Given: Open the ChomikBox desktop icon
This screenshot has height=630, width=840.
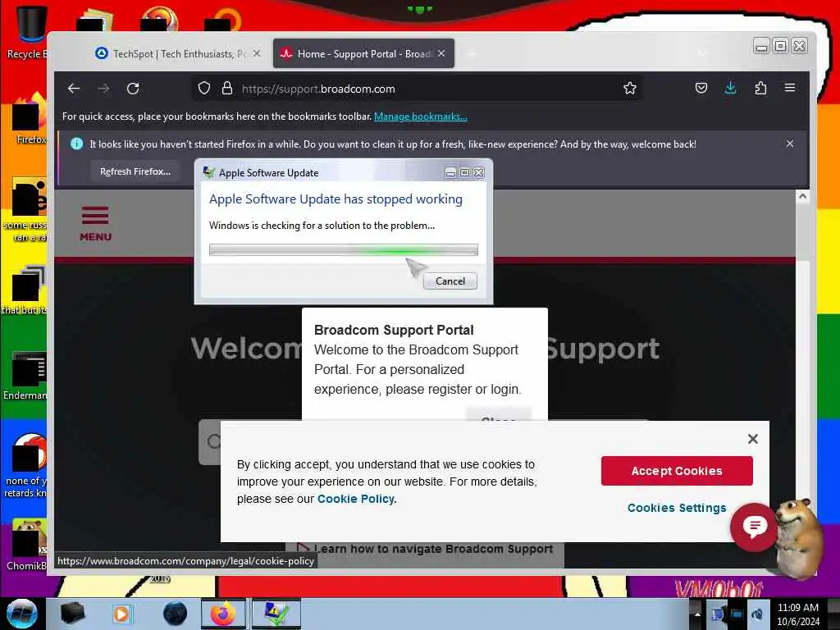Looking at the screenshot, I should (x=27, y=545).
